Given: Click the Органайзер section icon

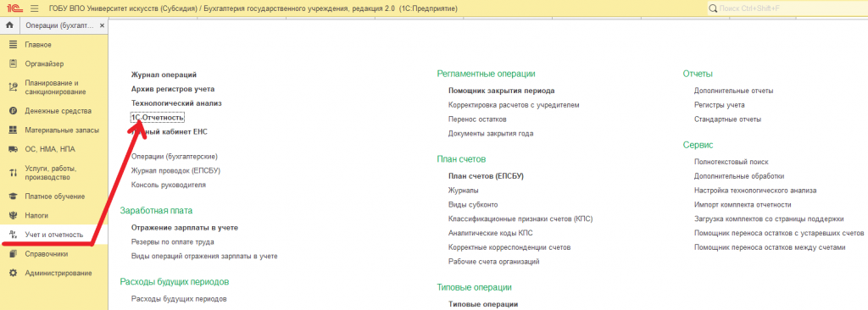Looking at the screenshot, I should pos(14,64).
